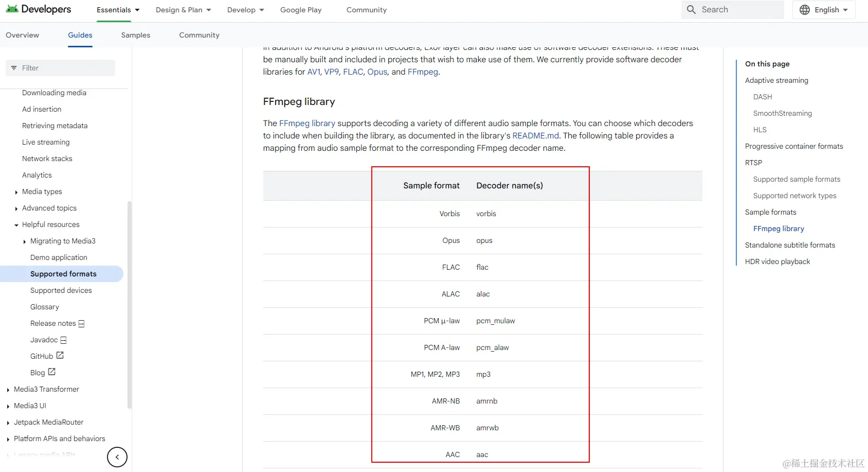Viewport: 868px width, 472px height.
Task: Jump to FFmpeg library in page outline
Action: [x=779, y=229]
